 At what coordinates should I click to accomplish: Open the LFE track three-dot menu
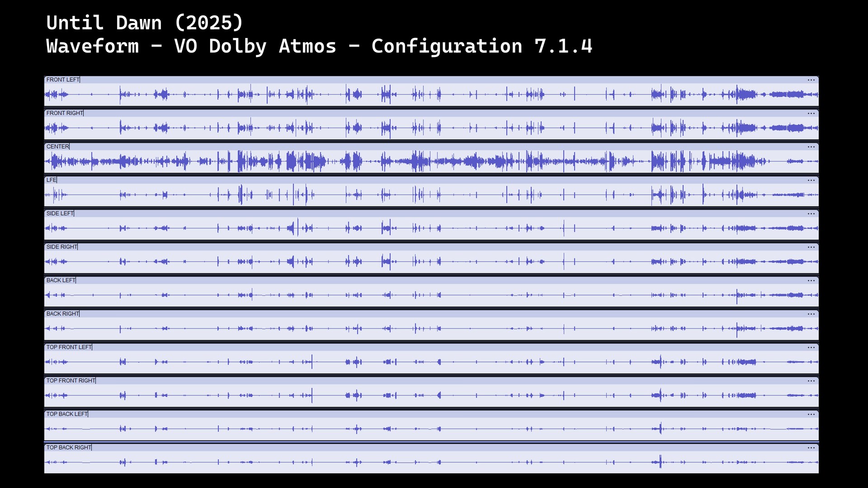coord(811,180)
